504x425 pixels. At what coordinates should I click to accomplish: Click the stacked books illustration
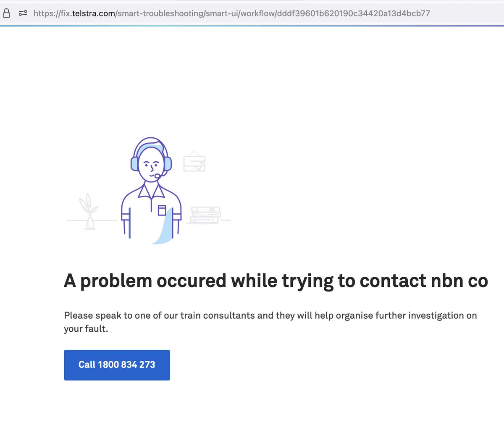tap(205, 215)
